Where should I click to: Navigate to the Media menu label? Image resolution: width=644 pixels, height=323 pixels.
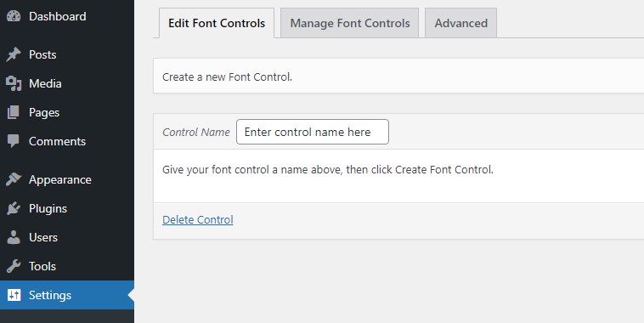click(x=45, y=83)
